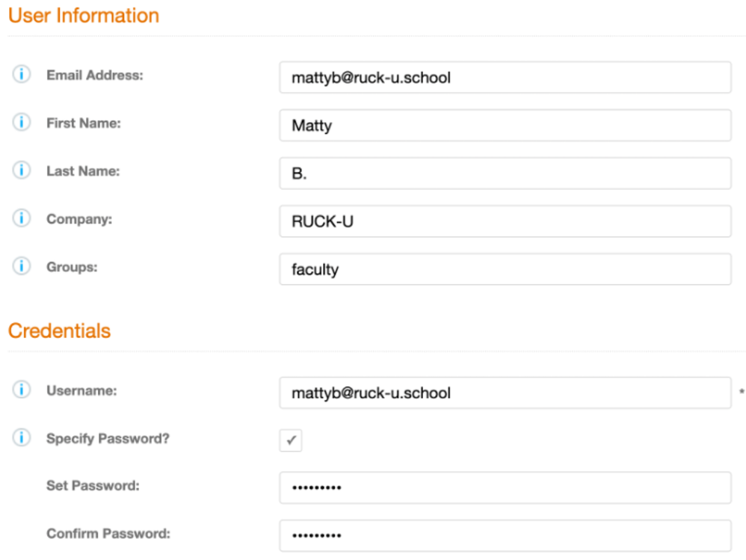Click into the Username input field

point(505,393)
